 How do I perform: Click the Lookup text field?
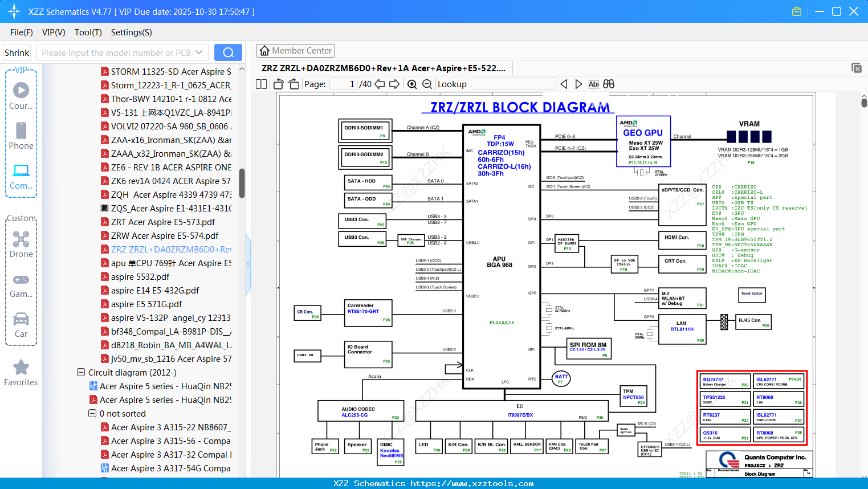click(x=514, y=84)
